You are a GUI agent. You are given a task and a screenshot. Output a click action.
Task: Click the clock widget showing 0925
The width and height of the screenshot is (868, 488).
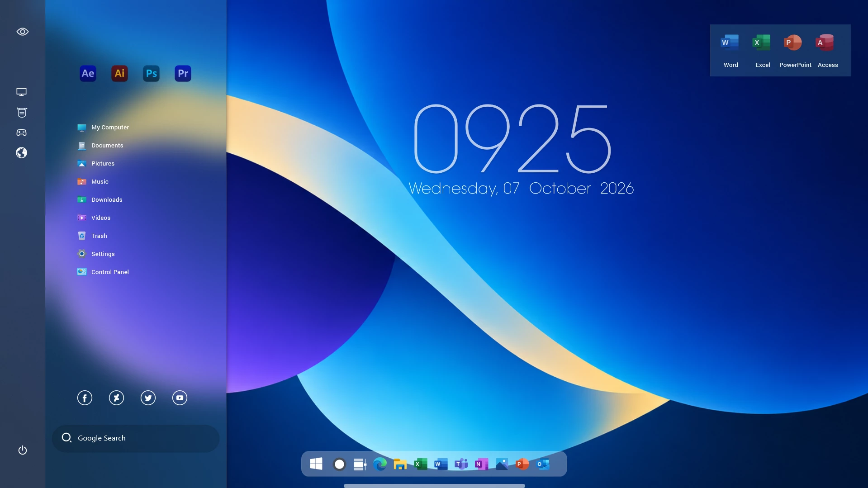tap(512, 138)
